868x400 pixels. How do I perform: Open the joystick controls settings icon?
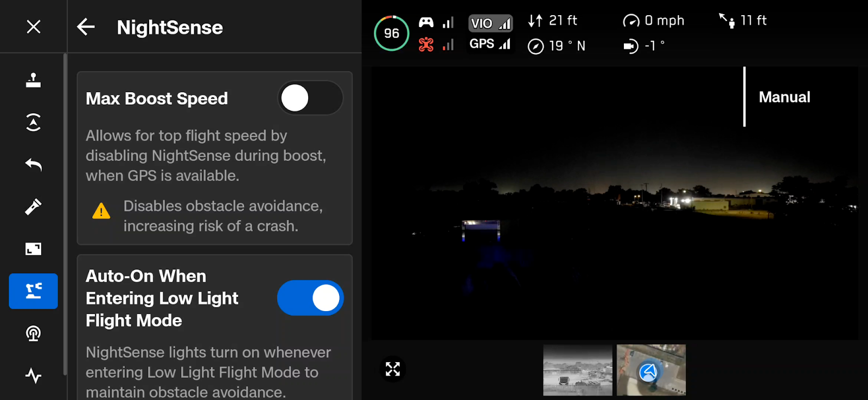pyautogui.click(x=33, y=80)
